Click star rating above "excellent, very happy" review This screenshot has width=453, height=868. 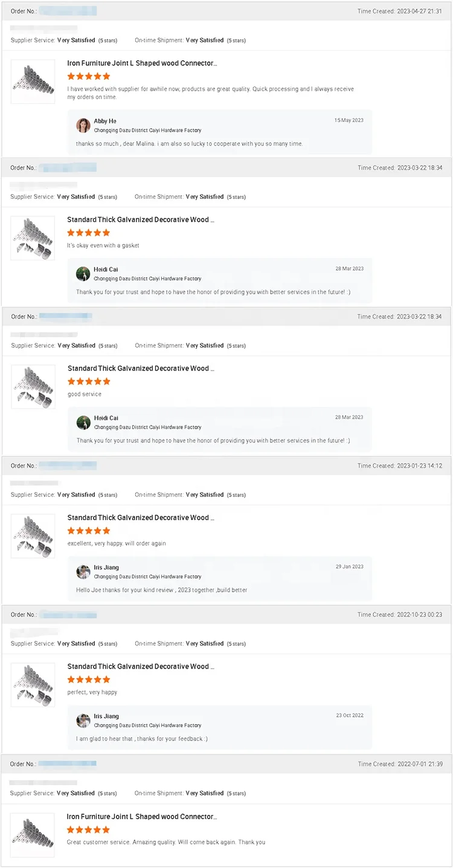pyautogui.click(x=89, y=531)
